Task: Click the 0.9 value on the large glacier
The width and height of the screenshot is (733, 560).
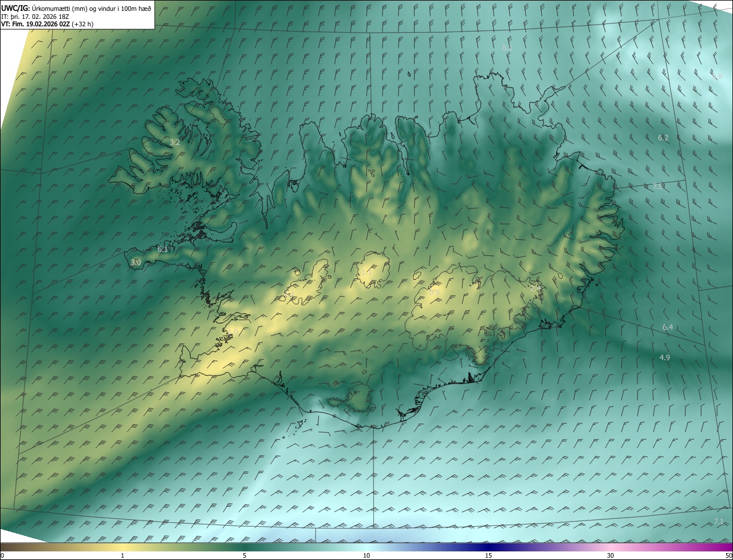Action: click(434, 293)
